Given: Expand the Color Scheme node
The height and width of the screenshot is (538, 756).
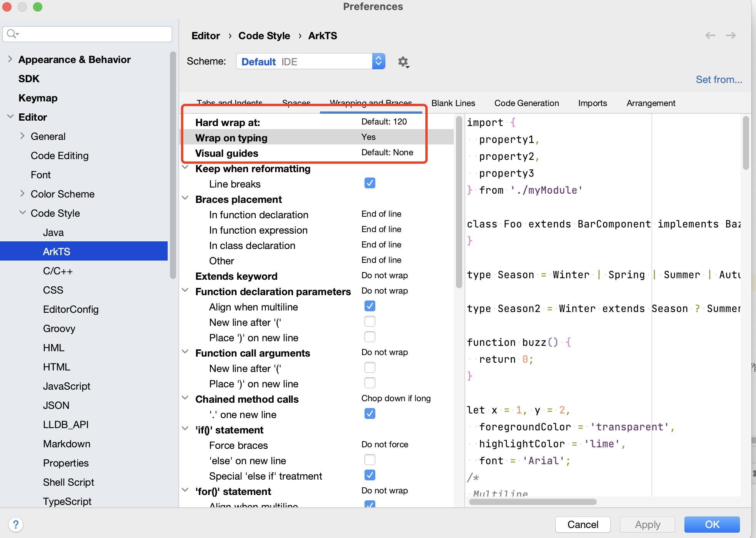Looking at the screenshot, I should 22,194.
